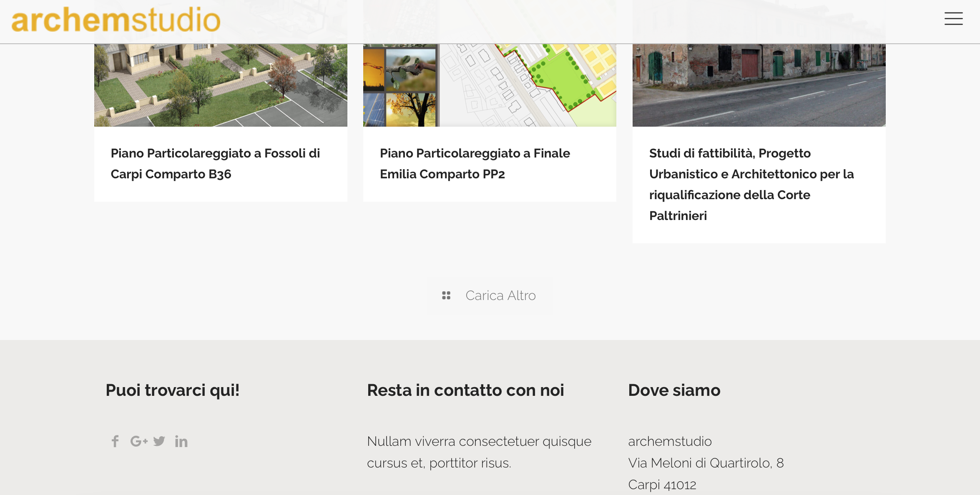Select the 'Via Meloni di Quartirolo, 8' address
Screen dimensions: 980x495
706,463
